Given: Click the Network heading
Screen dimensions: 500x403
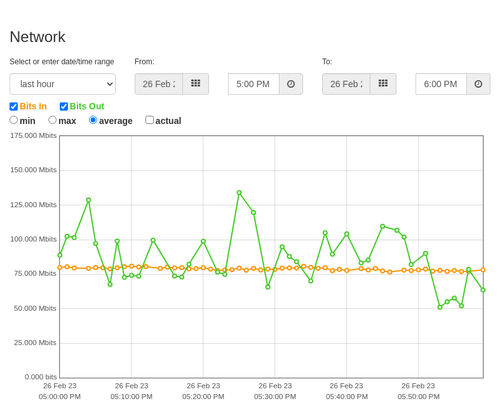Looking at the screenshot, I should tap(37, 37).
